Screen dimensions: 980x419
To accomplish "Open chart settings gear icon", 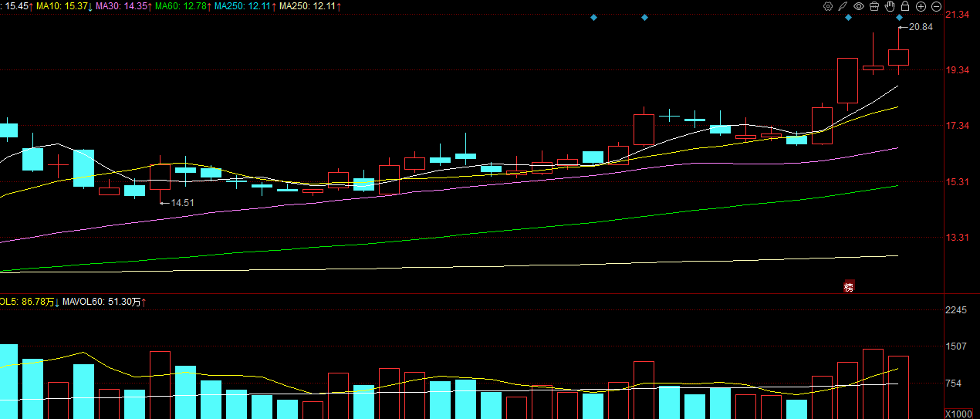I will pos(828,6).
